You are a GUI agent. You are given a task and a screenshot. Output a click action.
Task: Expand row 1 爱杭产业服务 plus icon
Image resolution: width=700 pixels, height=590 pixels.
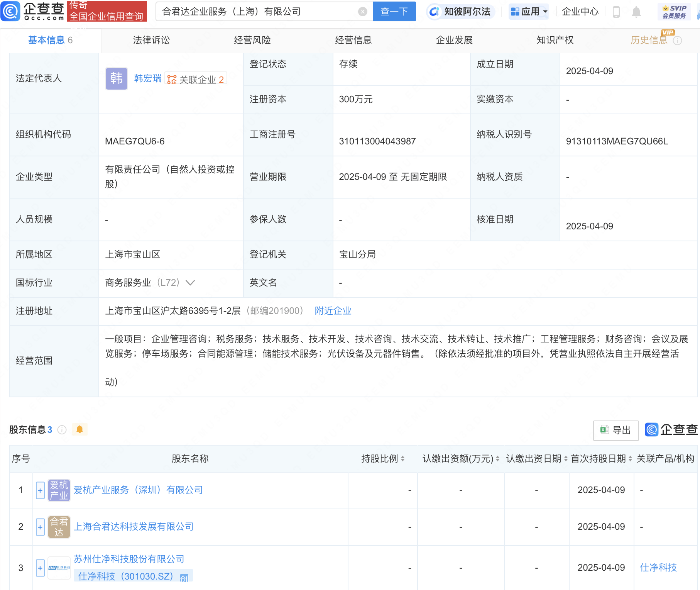pos(40,490)
